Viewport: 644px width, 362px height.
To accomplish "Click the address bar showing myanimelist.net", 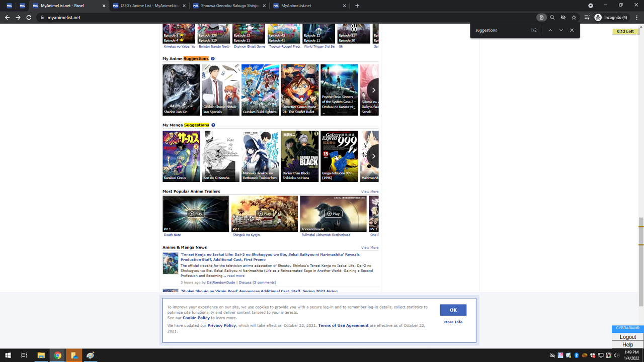I will [287, 18].
